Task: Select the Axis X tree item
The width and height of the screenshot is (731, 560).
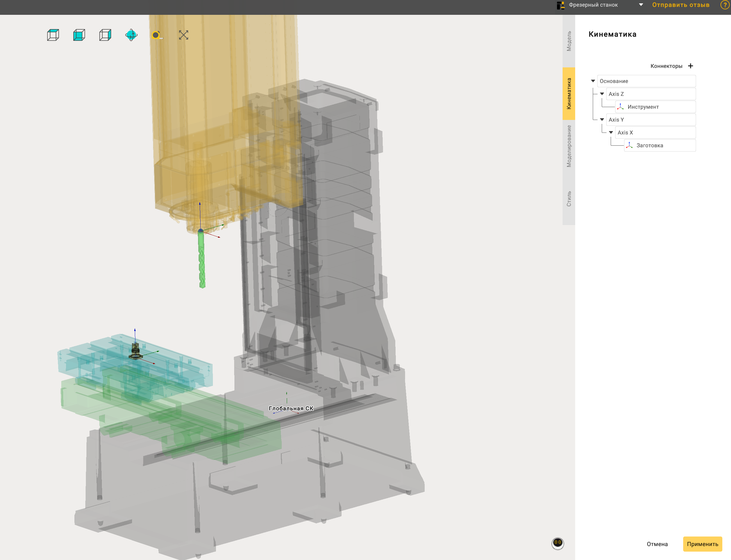Action: point(655,133)
